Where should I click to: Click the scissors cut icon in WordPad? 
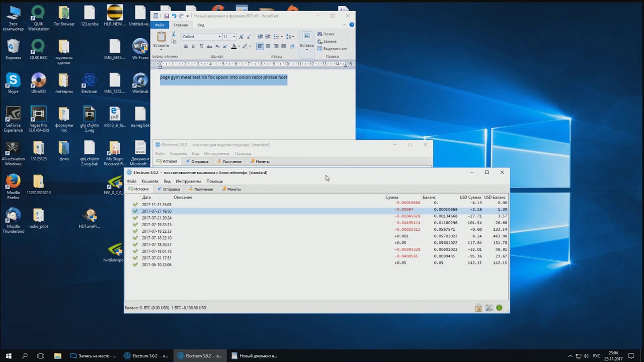coord(174,34)
